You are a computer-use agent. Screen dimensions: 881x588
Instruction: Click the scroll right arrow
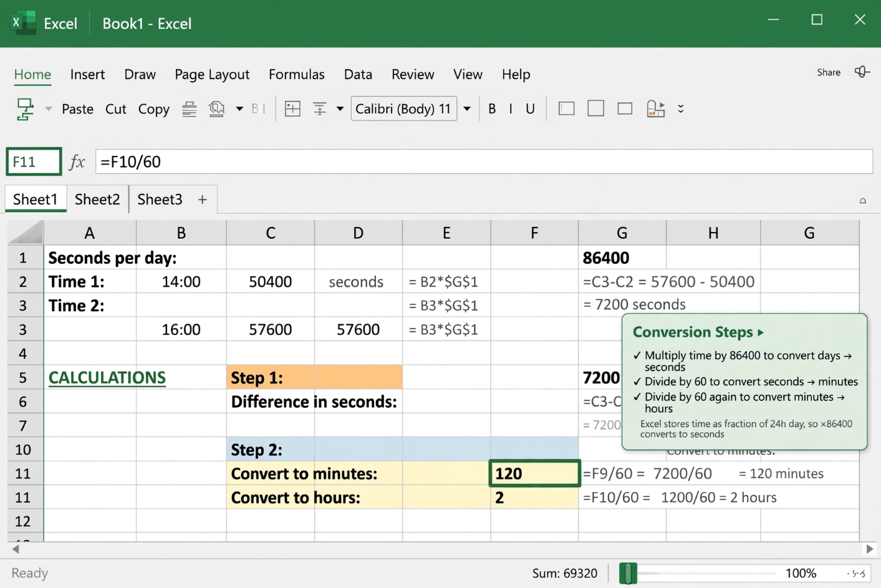pyautogui.click(x=869, y=549)
